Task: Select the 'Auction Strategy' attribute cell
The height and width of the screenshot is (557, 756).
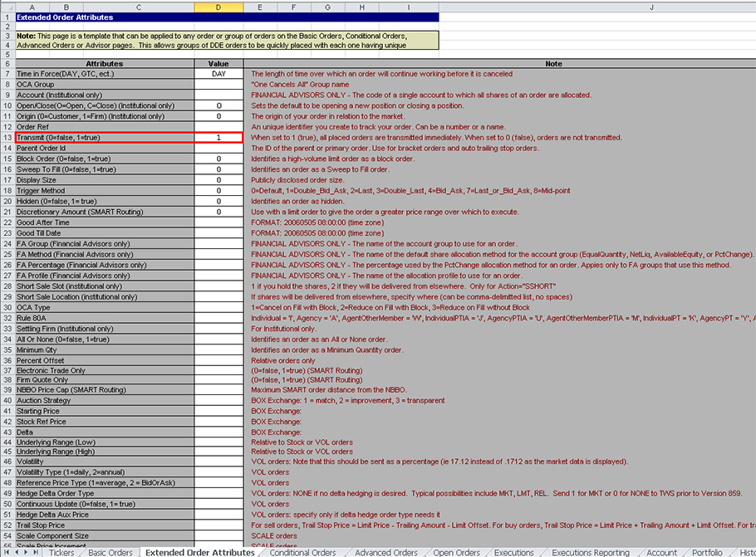Action: pos(105,400)
